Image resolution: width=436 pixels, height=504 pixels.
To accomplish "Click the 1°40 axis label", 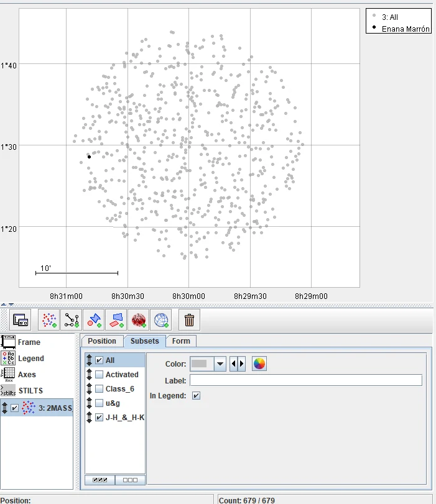I will [8, 66].
